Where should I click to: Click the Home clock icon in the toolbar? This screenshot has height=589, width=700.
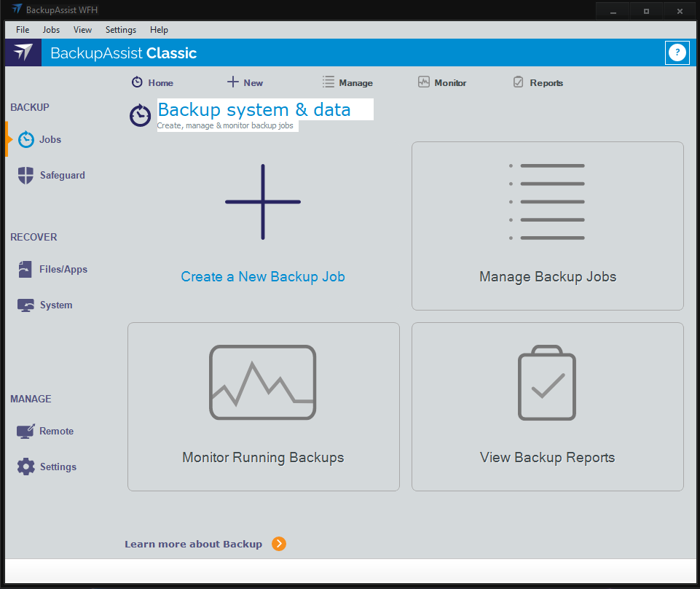point(137,82)
